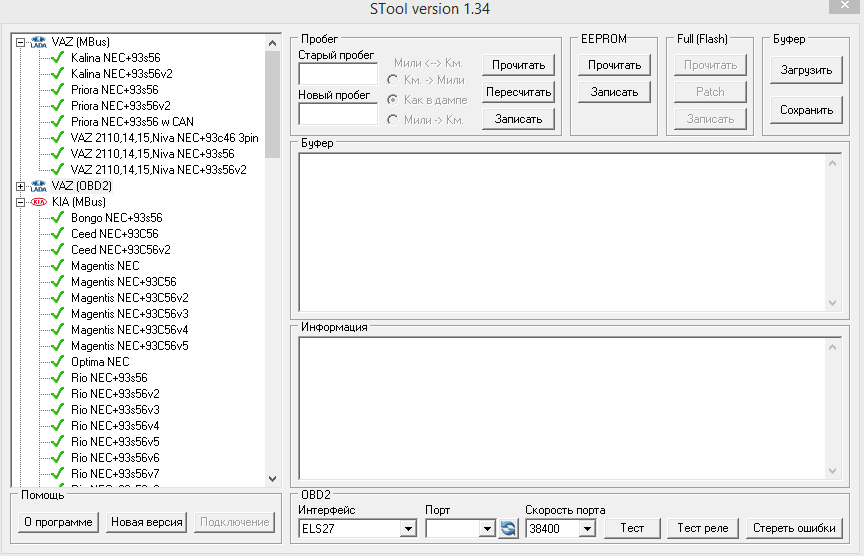Select the Мили -> Км. radio option
The image size is (864, 556).
point(392,120)
